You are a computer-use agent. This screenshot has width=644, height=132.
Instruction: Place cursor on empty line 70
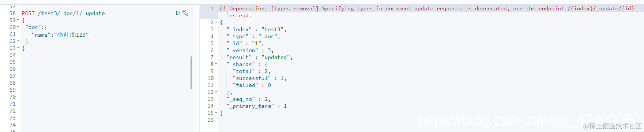(106, 97)
